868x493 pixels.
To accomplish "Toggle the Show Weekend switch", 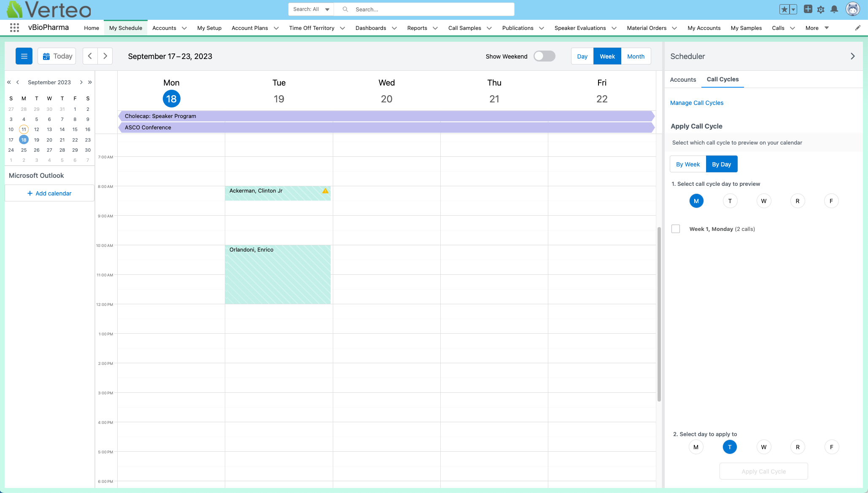I will click(544, 56).
